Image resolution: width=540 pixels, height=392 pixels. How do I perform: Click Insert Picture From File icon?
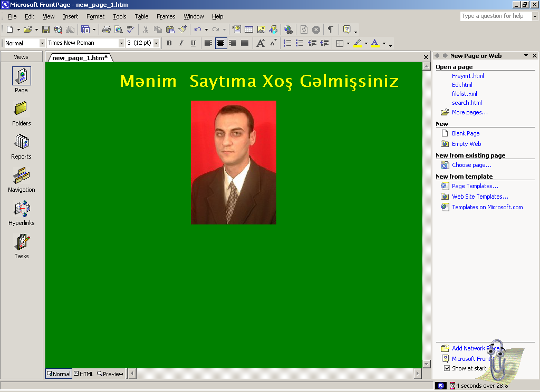pos(262,30)
